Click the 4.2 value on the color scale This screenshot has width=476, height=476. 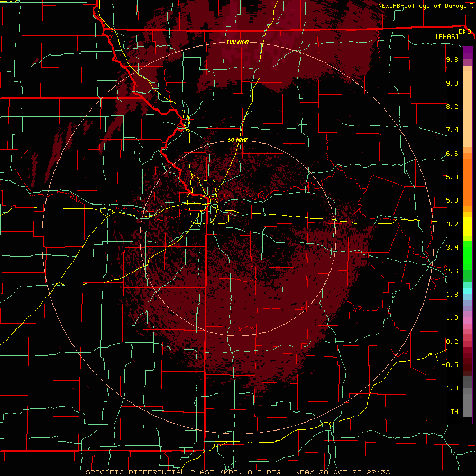point(452,224)
